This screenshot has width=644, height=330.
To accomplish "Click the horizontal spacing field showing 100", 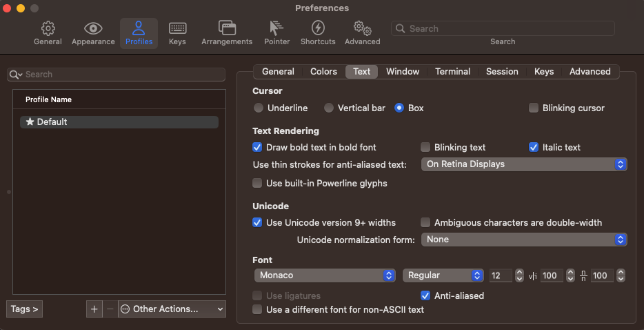I will 552,275.
